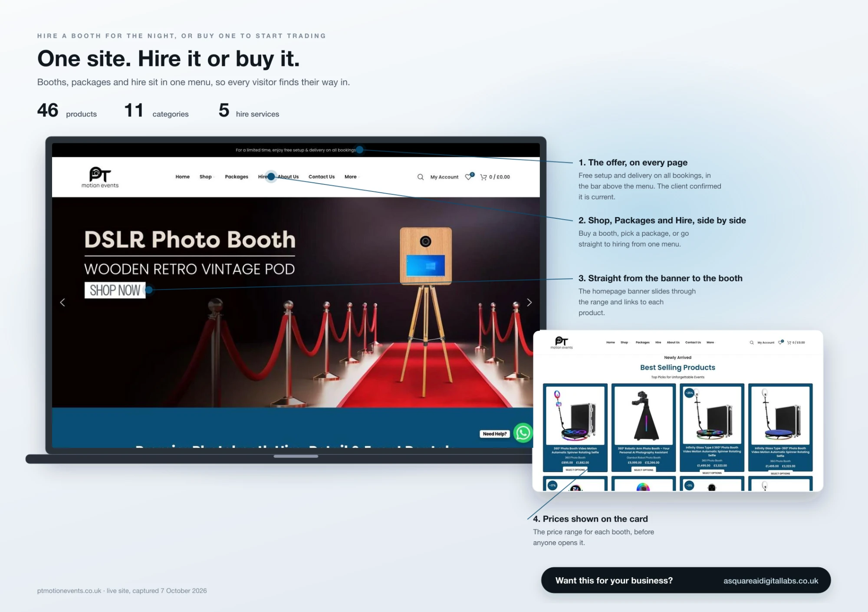
Task: Select options for Infinity Glass Type II booth
Action: click(712, 473)
